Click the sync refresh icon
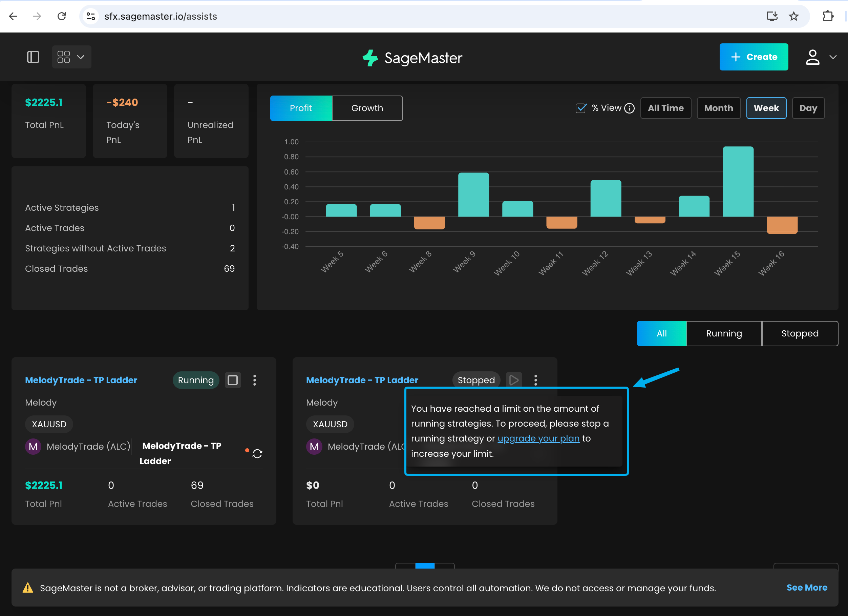848x616 pixels. click(257, 454)
